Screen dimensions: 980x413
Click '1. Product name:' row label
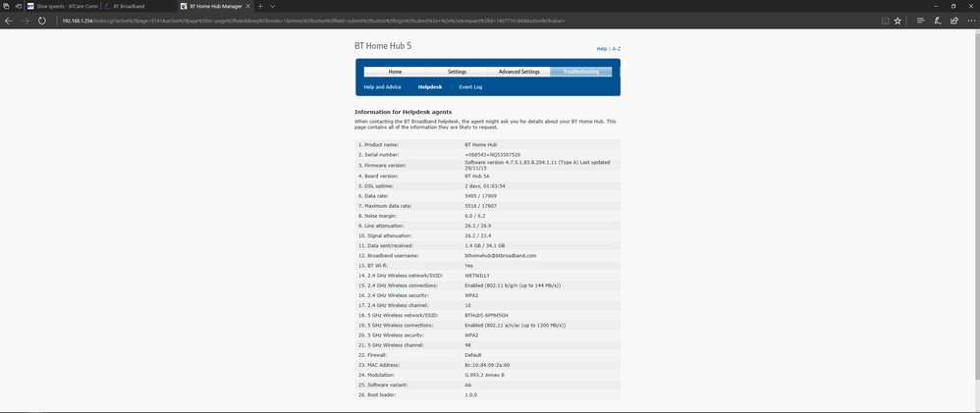378,144
